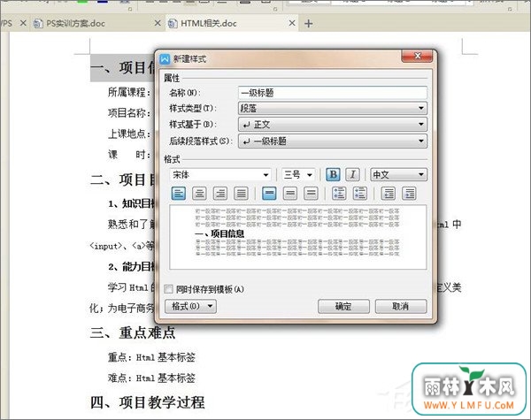Select the justify alignment icon

241,194
